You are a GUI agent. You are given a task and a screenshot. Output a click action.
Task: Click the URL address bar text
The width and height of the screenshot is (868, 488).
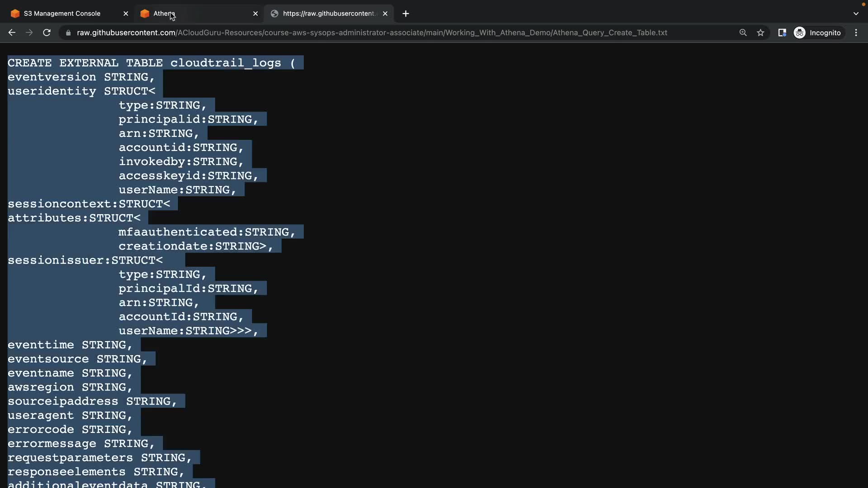click(371, 33)
